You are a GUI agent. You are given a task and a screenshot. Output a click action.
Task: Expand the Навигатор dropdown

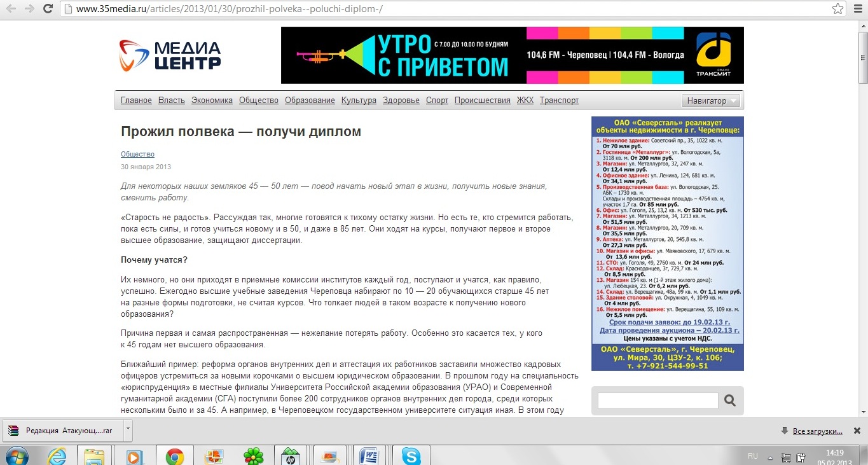coord(710,101)
